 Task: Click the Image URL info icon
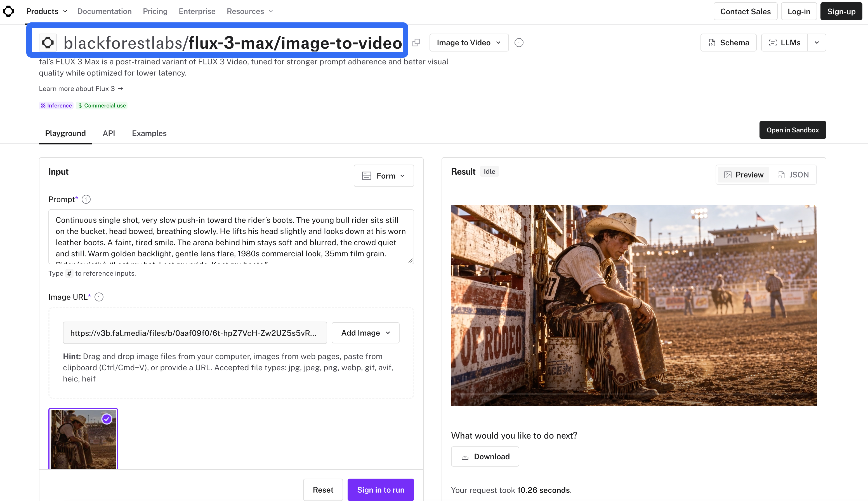pyautogui.click(x=99, y=297)
